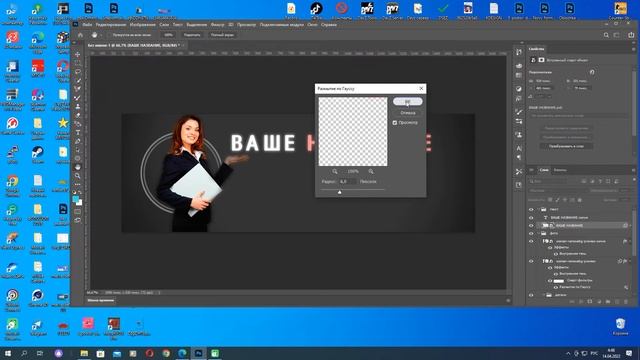This screenshot has width=640, height=360.
Task: Click the Подогнать fit screen button
Action: tap(192, 35)
